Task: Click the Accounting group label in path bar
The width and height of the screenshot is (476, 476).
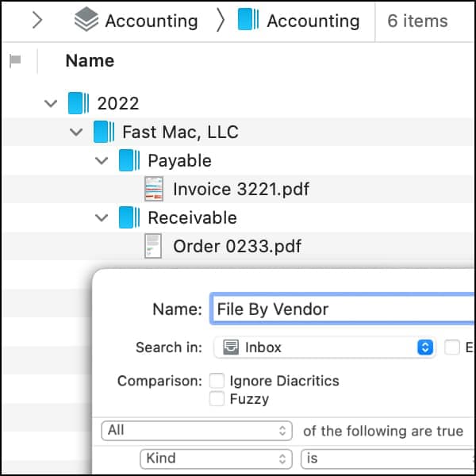Action: [313, 21]
